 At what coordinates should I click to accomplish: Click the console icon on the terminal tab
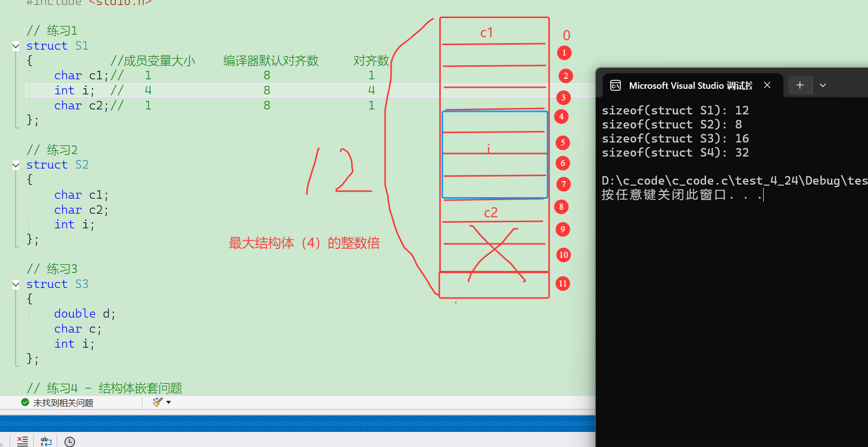[615, 86]
